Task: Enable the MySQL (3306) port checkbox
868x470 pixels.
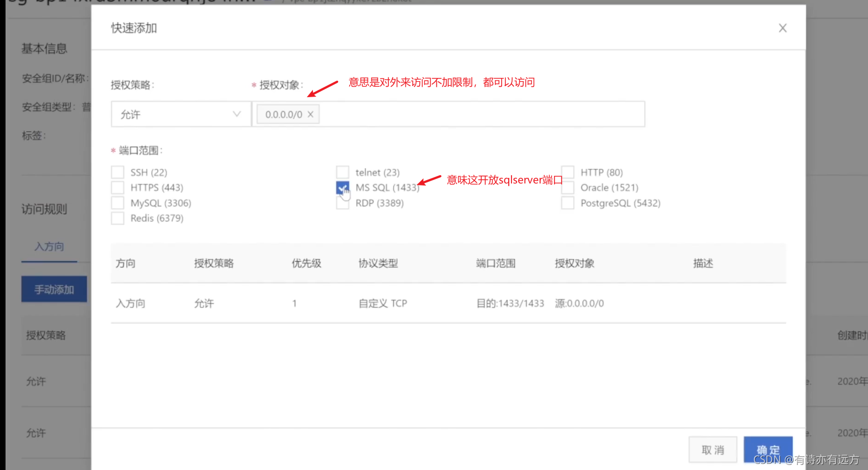Action: [x=118, y=203]
